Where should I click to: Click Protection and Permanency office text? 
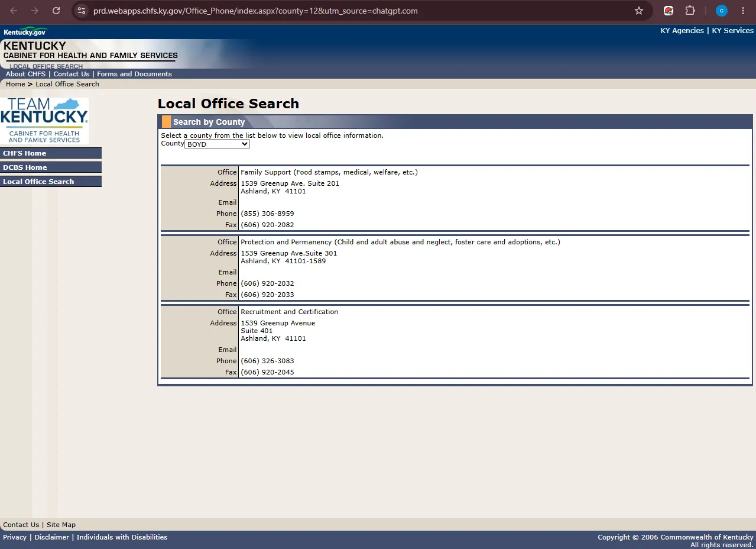[x=400, y=242]
